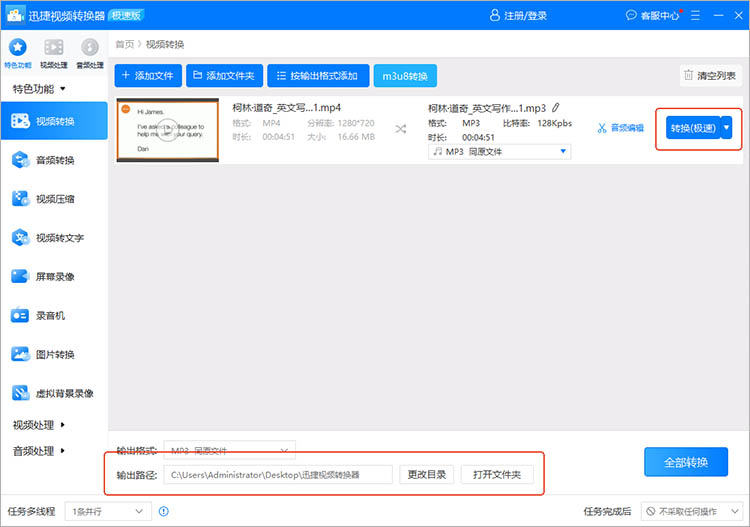Click the 虚拟背景录像 icon

pyautogui.click(x=20, y=393)
